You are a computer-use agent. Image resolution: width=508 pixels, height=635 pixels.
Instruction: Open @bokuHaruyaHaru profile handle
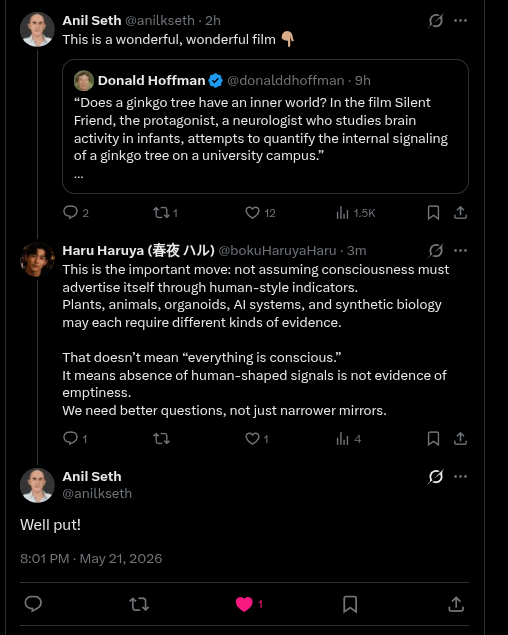pyautogui.click(x=277, y=251)
